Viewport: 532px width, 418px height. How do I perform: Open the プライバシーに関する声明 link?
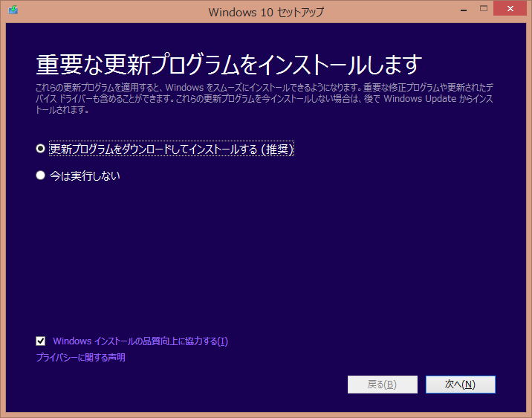pyautogui.click(x=80, y=357)
